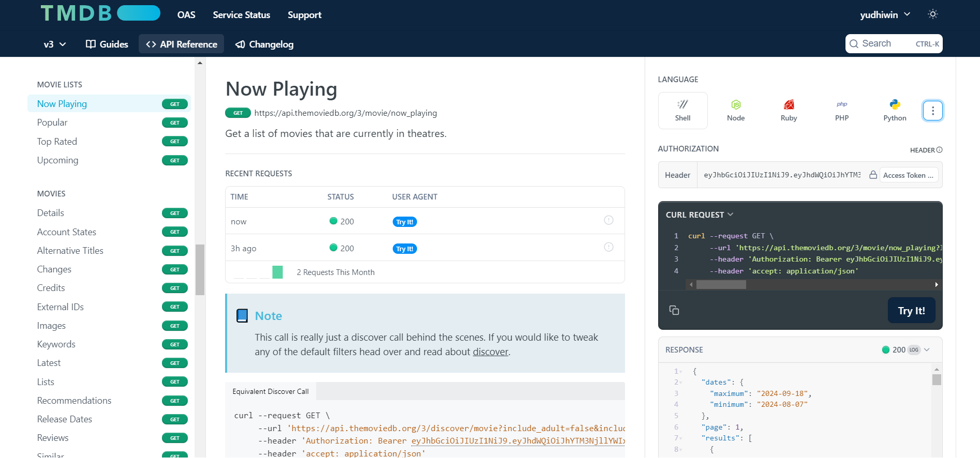Open Now Playing in sidebar
The height and width of the screenshot is (458, 980).
(109, 104)
